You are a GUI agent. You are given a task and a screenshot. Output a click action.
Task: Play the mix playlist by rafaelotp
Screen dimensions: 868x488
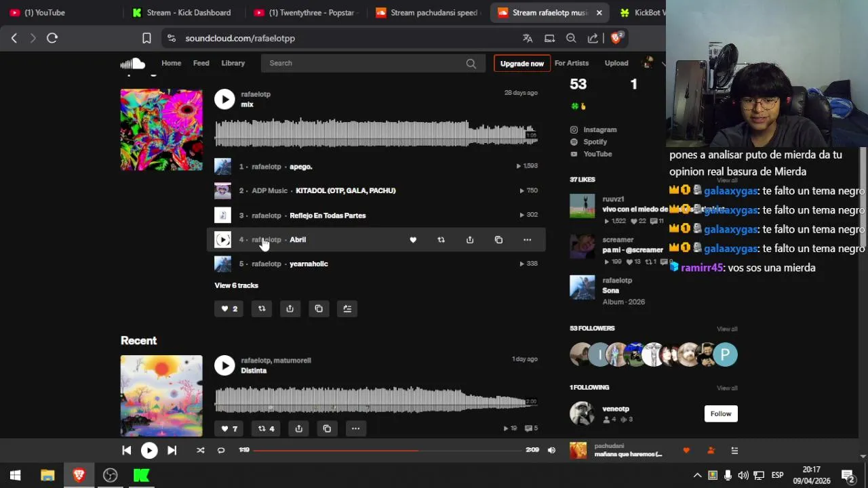[x=224, y=99]
